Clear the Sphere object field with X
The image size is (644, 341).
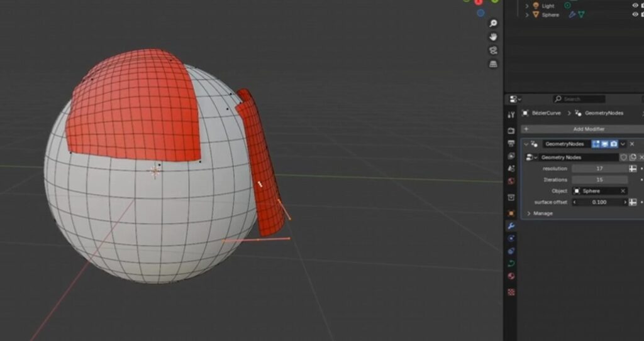tap(623, 191)
